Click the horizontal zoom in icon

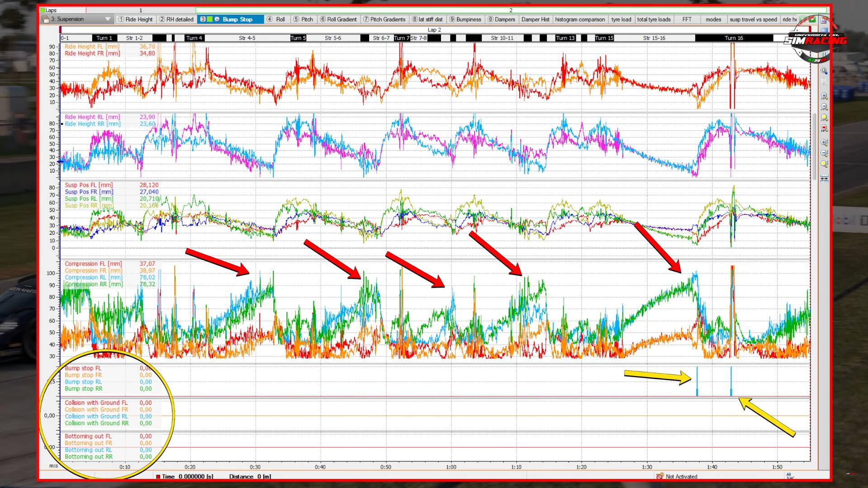(824, 96)
